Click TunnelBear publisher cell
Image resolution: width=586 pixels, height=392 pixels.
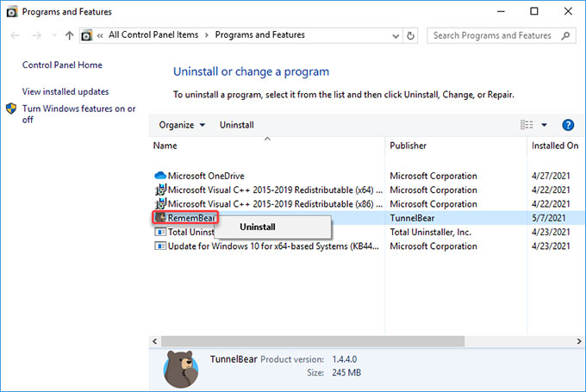412,218
